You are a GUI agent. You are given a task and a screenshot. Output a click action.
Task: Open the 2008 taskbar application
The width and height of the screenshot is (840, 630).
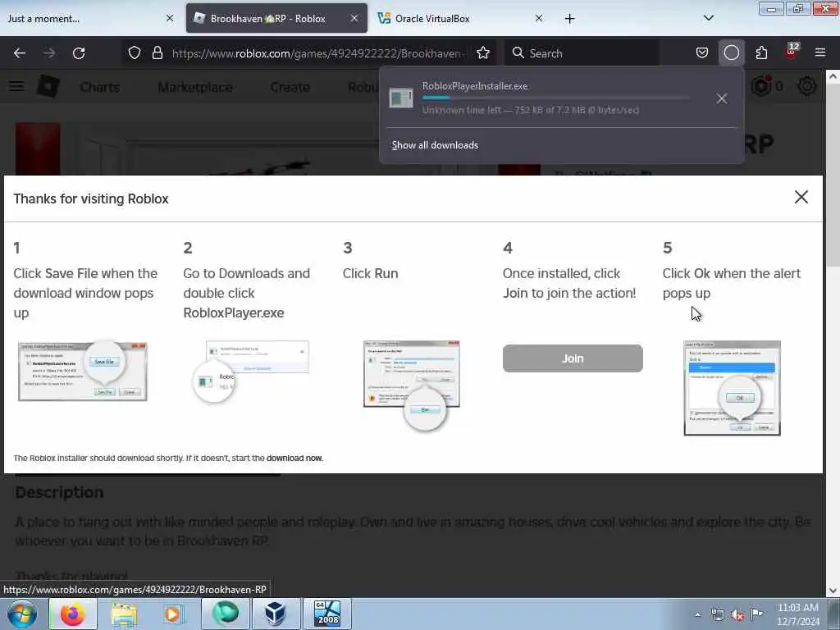(326, 614)
